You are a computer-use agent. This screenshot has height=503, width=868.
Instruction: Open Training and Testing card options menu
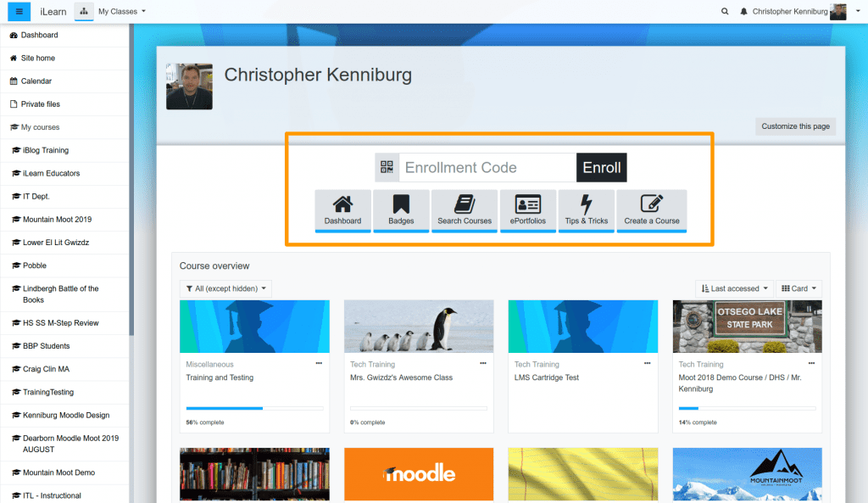coord(319,363)
